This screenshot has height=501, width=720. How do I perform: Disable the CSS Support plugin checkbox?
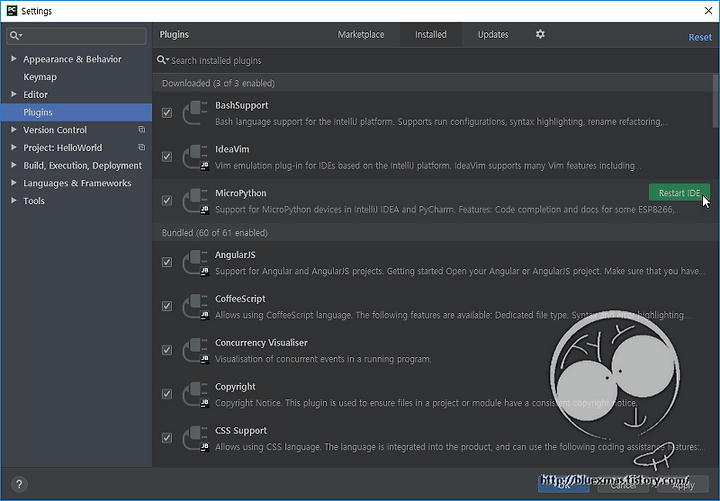[167, 438]
